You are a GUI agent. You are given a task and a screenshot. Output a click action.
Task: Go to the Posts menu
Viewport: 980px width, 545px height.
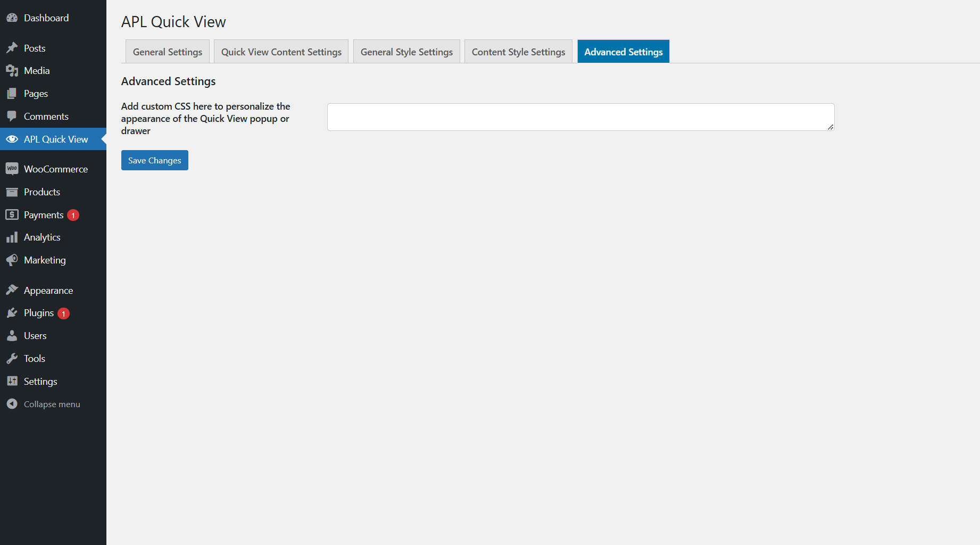coord(53,48)
